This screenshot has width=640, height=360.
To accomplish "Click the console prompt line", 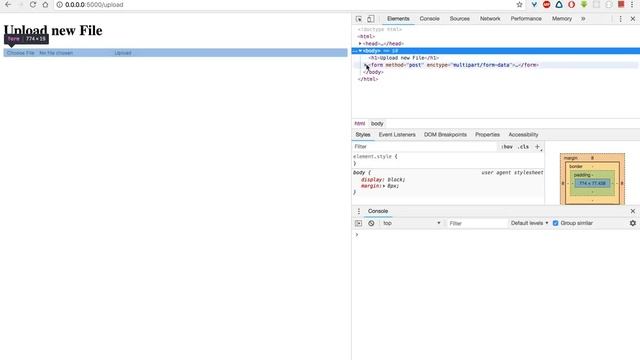I will pyautogui.click(x=496, y=235).
